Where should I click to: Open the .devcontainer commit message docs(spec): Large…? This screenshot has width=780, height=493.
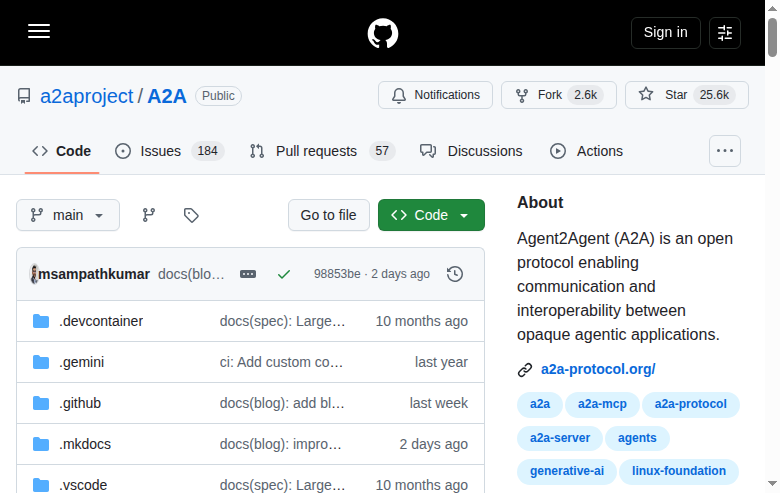point(282,321)
